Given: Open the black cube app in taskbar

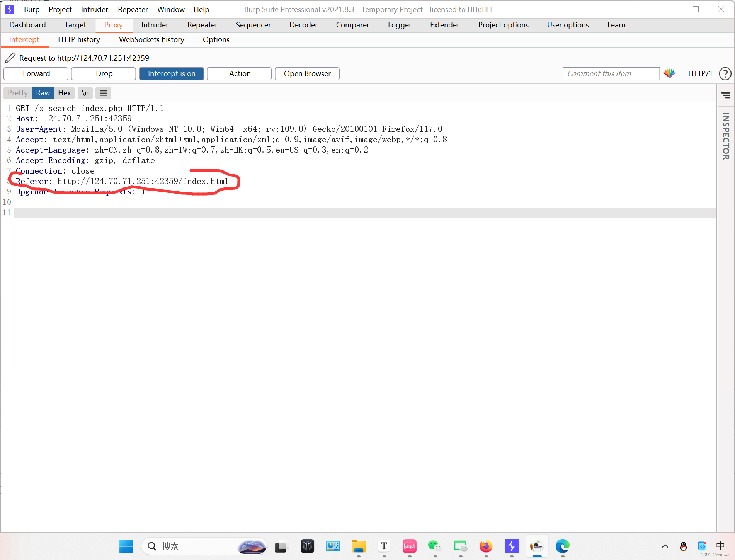Looking at the screenshot, I should coord(307,546).
